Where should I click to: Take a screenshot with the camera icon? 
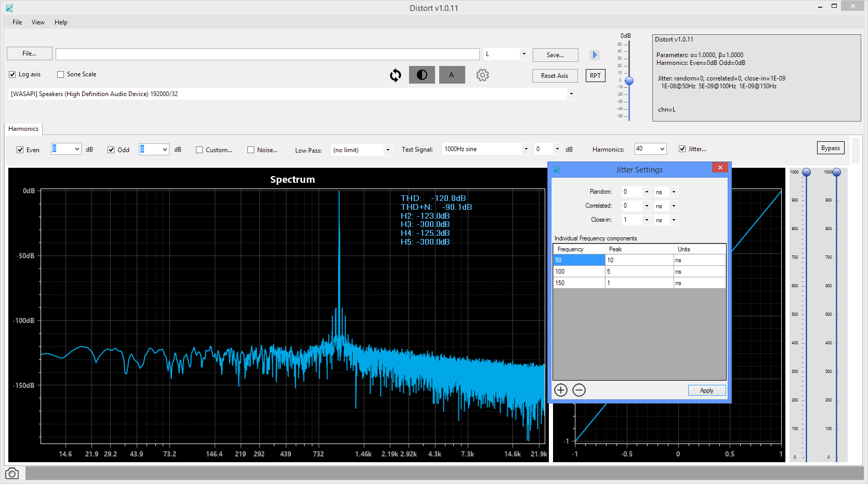point(12,474)
